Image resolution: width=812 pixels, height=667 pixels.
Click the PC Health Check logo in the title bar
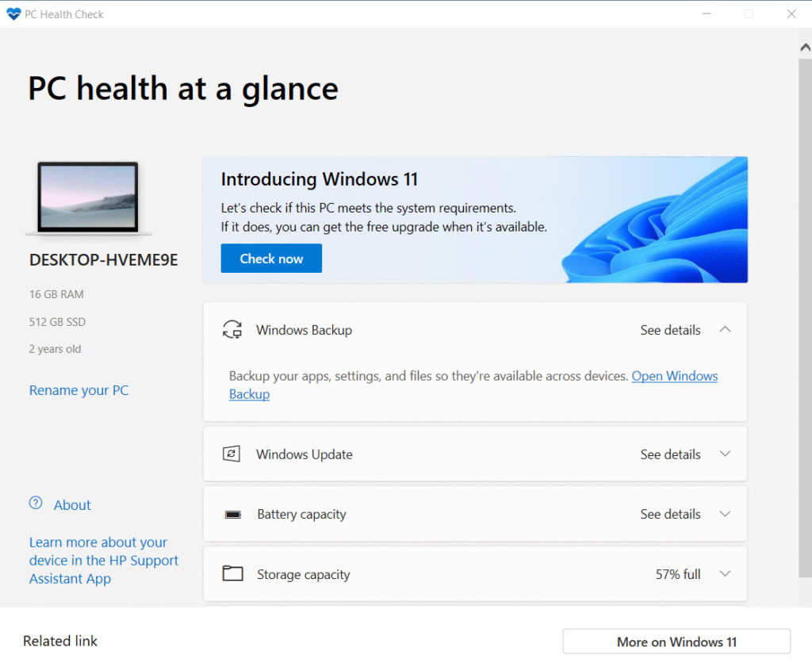[x=13, y=13]
